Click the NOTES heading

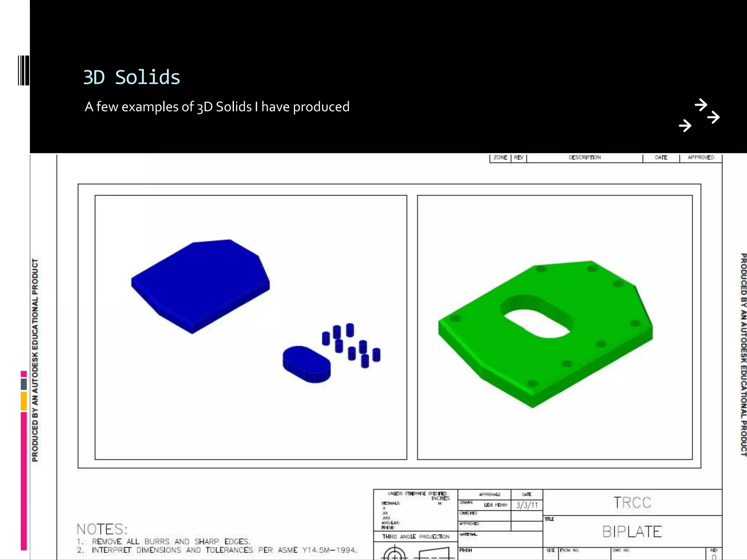102,529
